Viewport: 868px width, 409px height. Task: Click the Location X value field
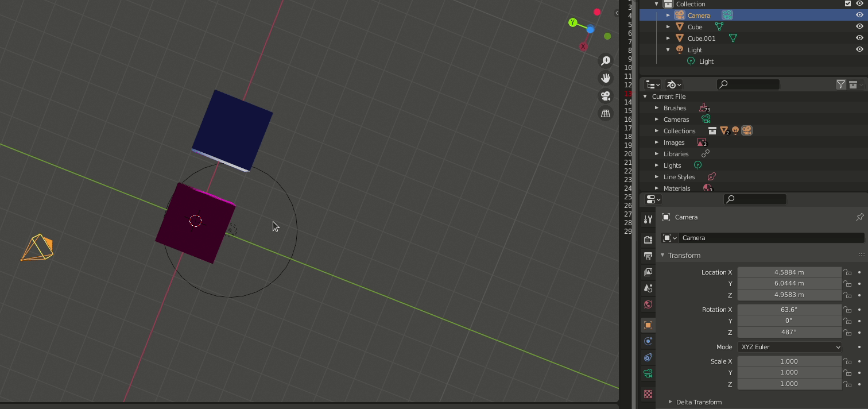[x=789, y=272]
